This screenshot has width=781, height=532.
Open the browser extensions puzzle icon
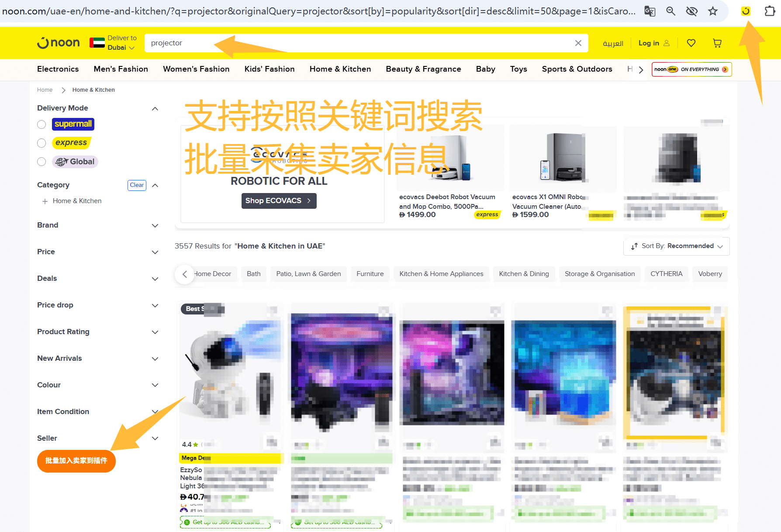coord(770,11)
